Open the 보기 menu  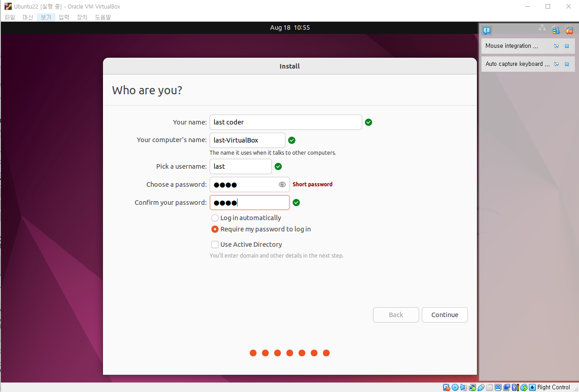[x=46, y=17]
